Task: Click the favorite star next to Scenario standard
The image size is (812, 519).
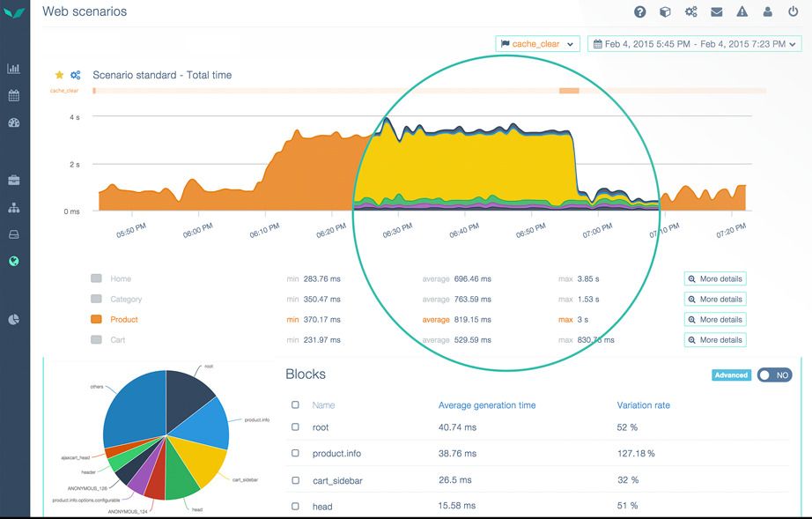Action: point(61,75)
